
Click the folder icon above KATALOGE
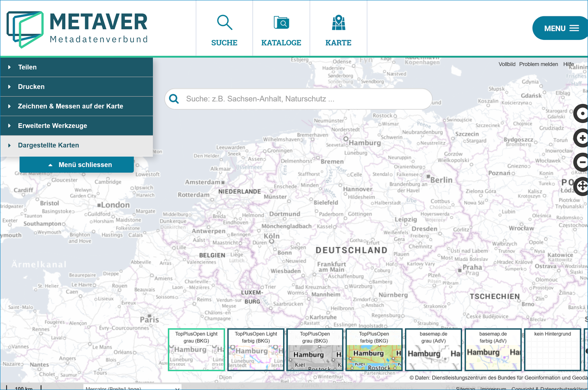pos(281,22)
